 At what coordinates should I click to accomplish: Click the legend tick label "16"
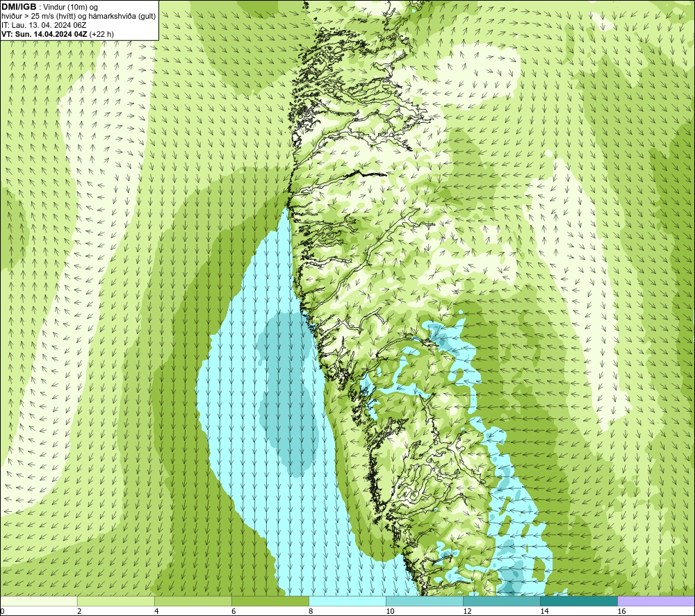coord(621,612)
